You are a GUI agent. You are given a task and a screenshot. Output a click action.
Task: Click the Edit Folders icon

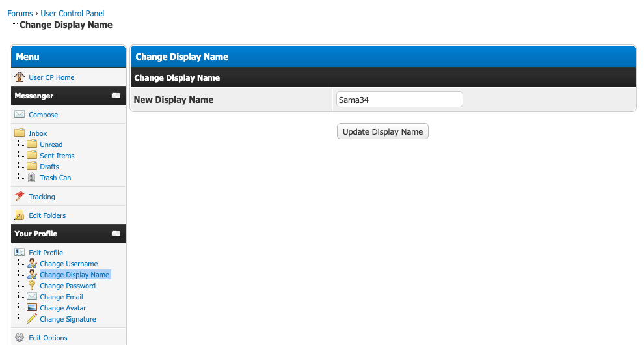coord(20,215)
